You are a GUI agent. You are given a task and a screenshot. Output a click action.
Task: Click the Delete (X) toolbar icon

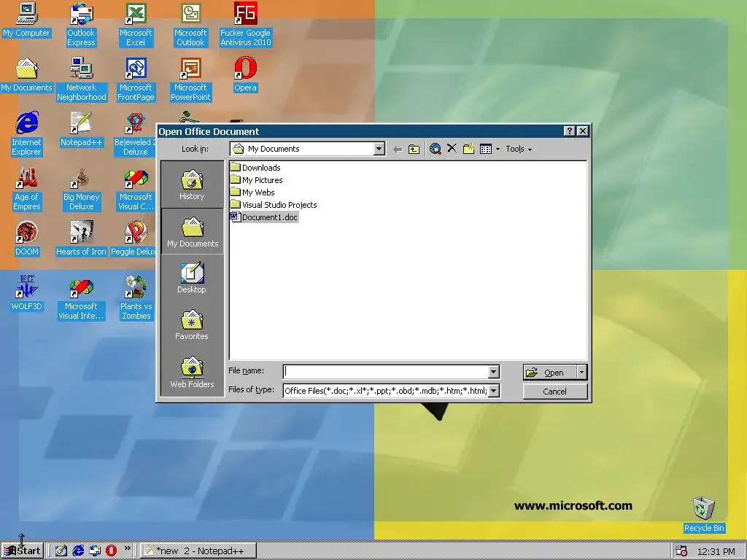[x=452, y=149]
